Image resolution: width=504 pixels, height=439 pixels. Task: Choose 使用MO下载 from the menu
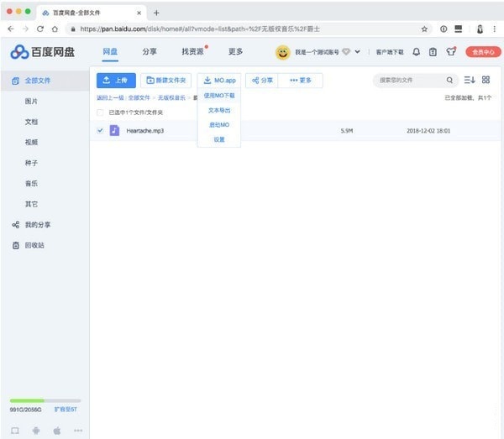(219, 96)
